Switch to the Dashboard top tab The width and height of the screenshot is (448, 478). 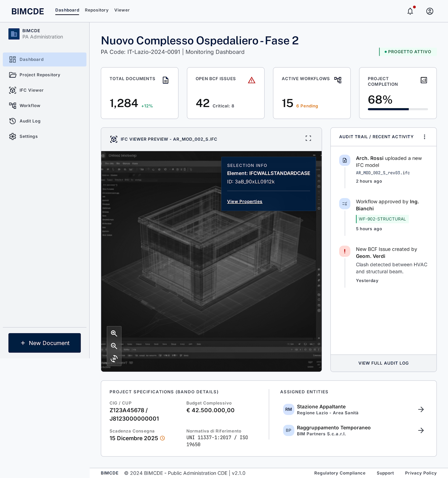click(67, 10)
